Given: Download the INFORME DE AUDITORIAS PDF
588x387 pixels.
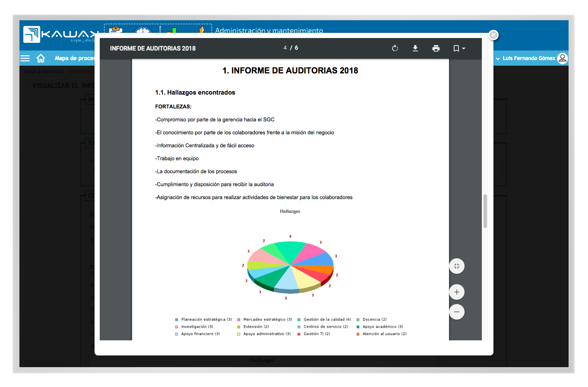Looking at the screenshot, I should (x=415, y=48).
